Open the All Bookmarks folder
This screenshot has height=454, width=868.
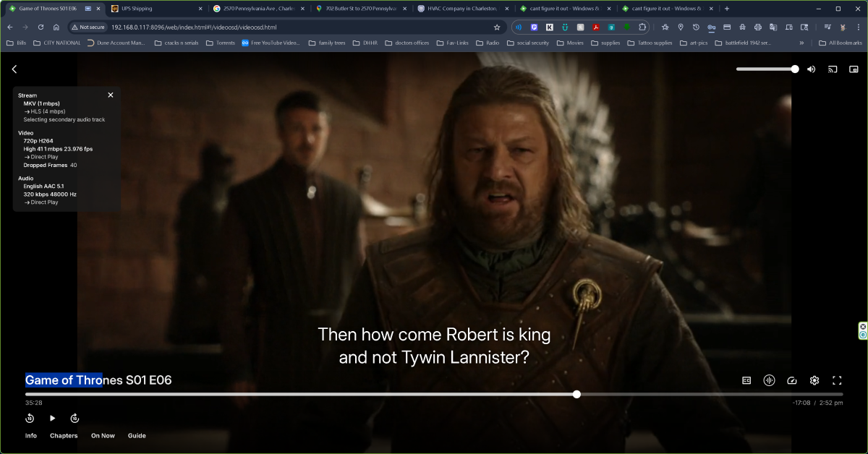tap(840, 43)
